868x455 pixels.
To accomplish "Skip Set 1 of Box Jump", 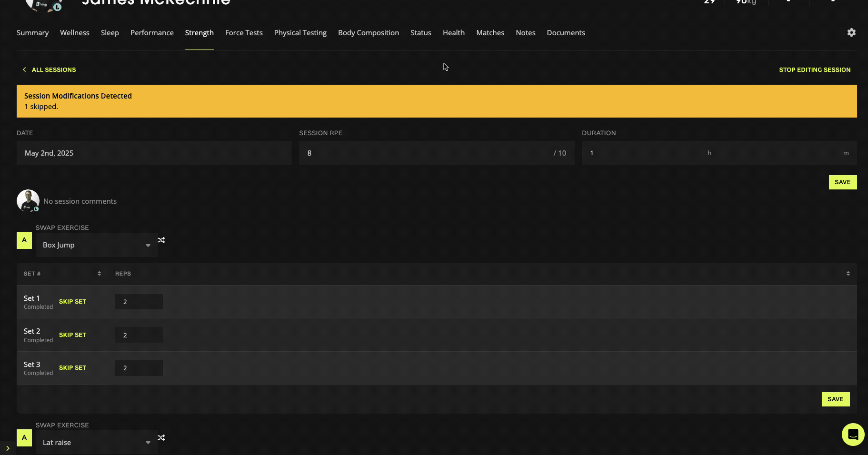I will 72,302.
